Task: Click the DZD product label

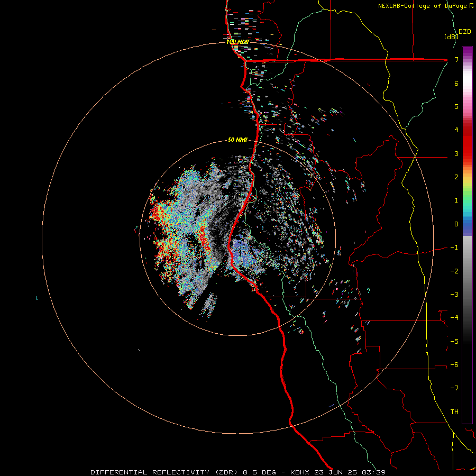Action: pos(464,32)
